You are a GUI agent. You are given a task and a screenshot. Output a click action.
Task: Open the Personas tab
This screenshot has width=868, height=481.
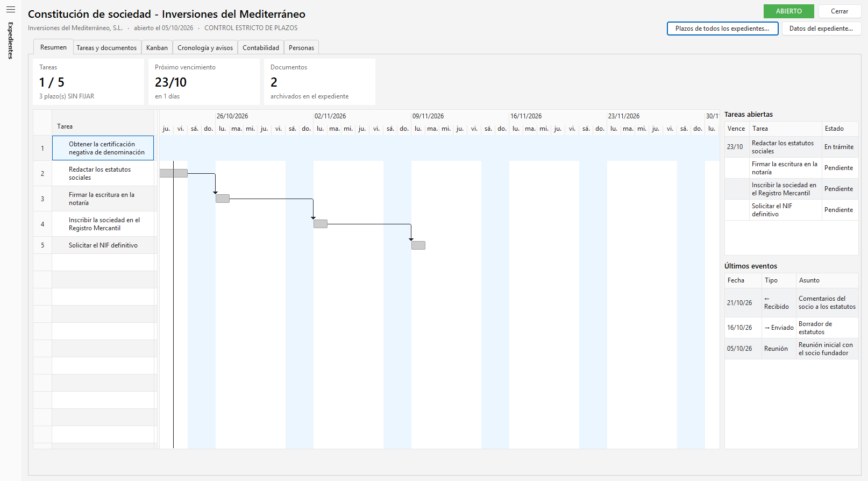pos(301,48)
